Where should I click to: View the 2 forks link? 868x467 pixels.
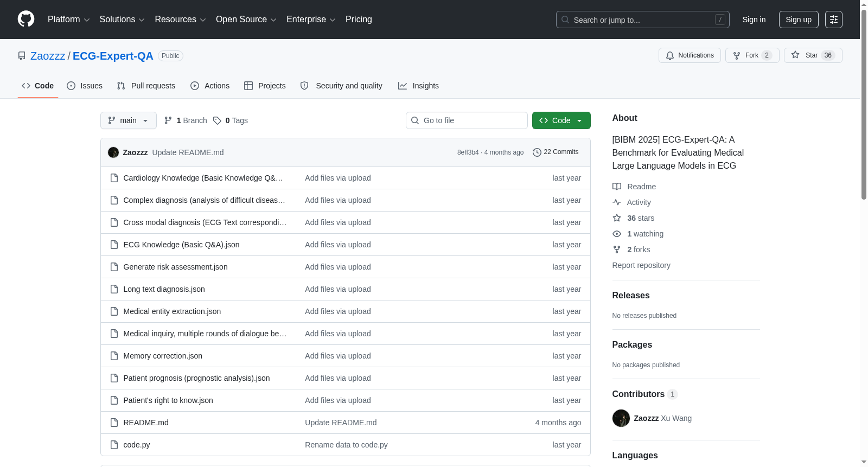click(631, 250)
